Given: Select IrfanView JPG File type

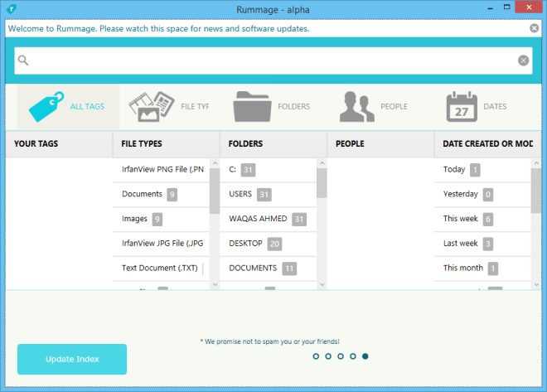Looking at the screenshot, I should [x=161, y=244].
